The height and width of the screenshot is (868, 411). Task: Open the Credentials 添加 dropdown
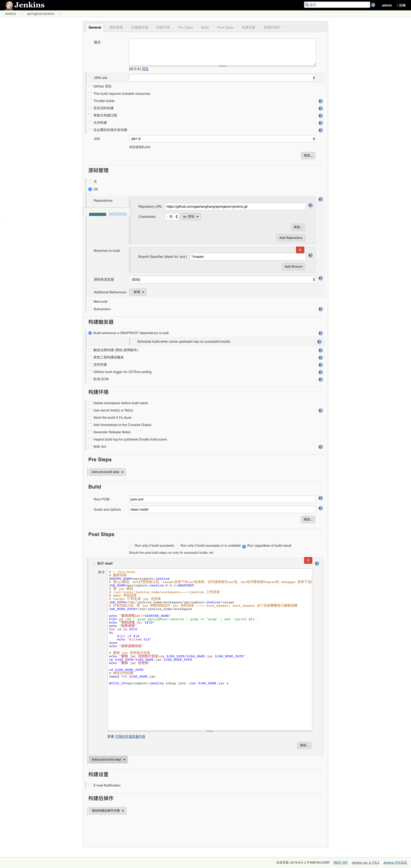(x=190, y=217)
